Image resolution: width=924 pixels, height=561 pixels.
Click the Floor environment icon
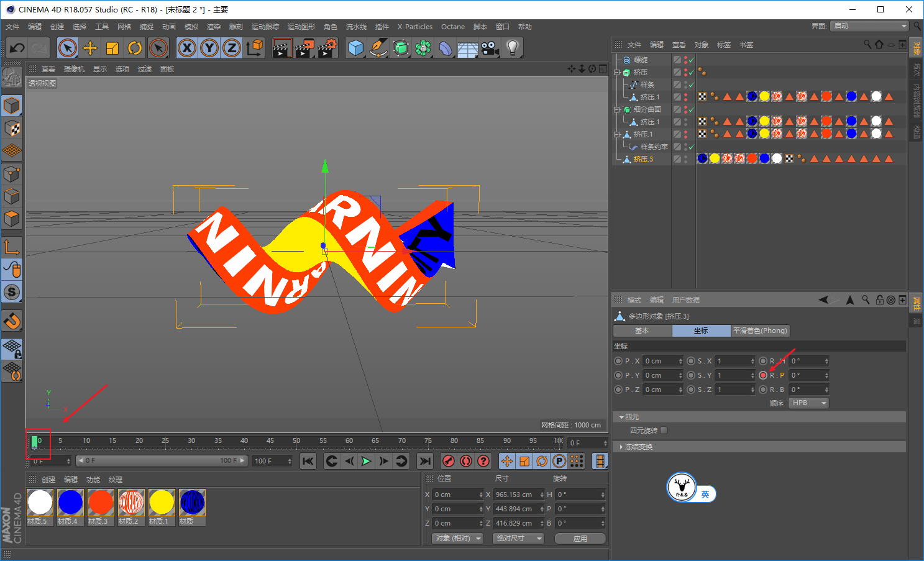tap(468, 48)
